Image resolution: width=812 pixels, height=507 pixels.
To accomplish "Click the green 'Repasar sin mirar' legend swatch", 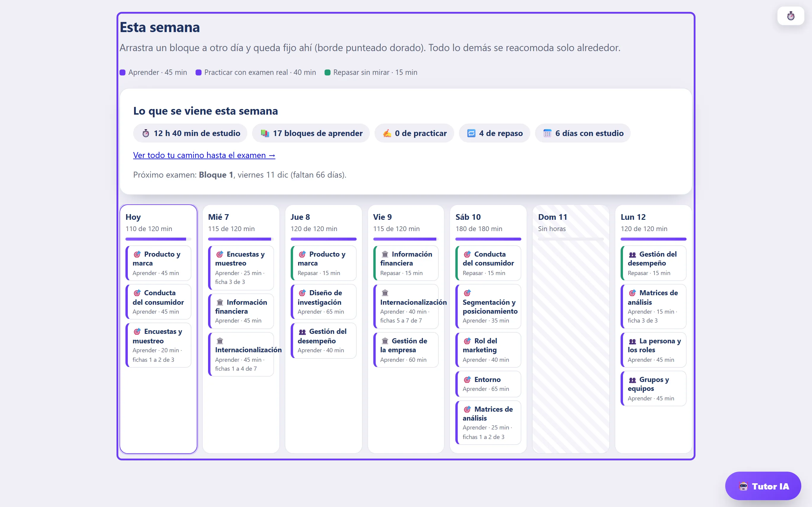I will (x=328, y=72).
